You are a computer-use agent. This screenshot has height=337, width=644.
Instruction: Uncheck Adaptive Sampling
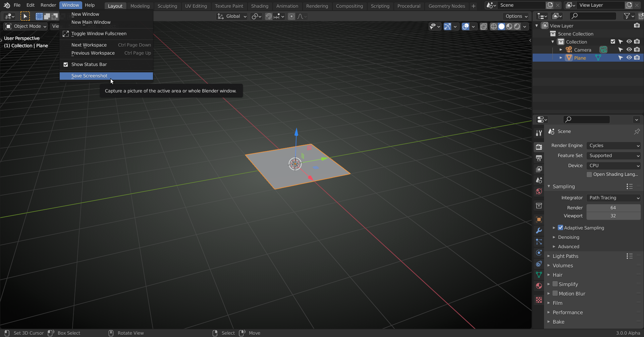tap(560, 228)
